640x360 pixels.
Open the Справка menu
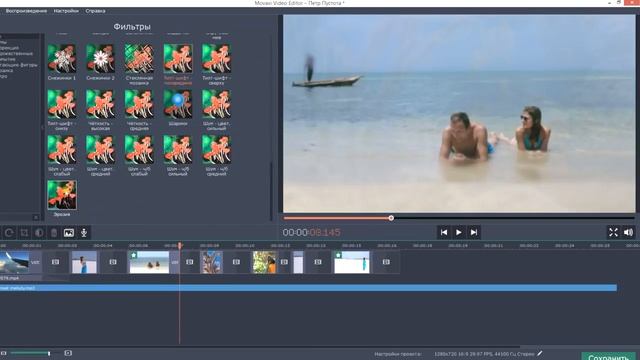click(x=96, y=11)
